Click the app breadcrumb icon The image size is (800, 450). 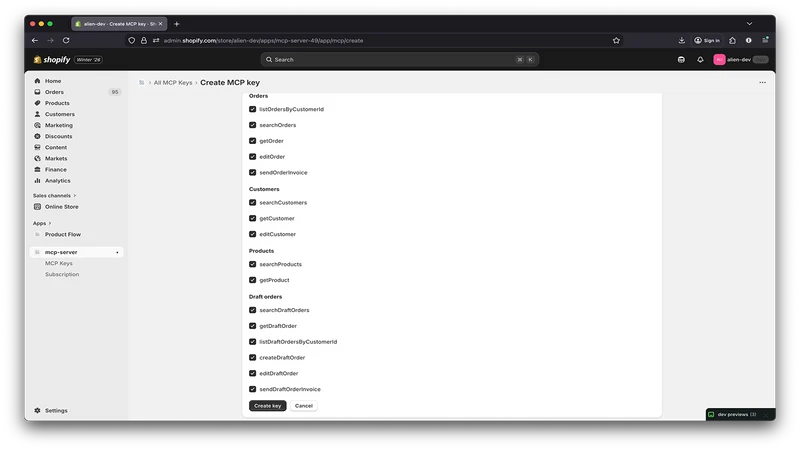click(142, 83)
